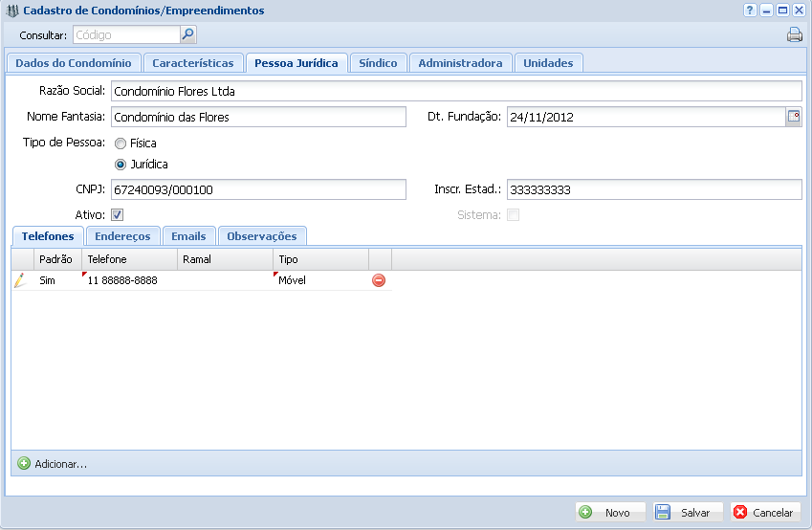Open the Endereços tab
812x530 pixels.
point(122,236)
